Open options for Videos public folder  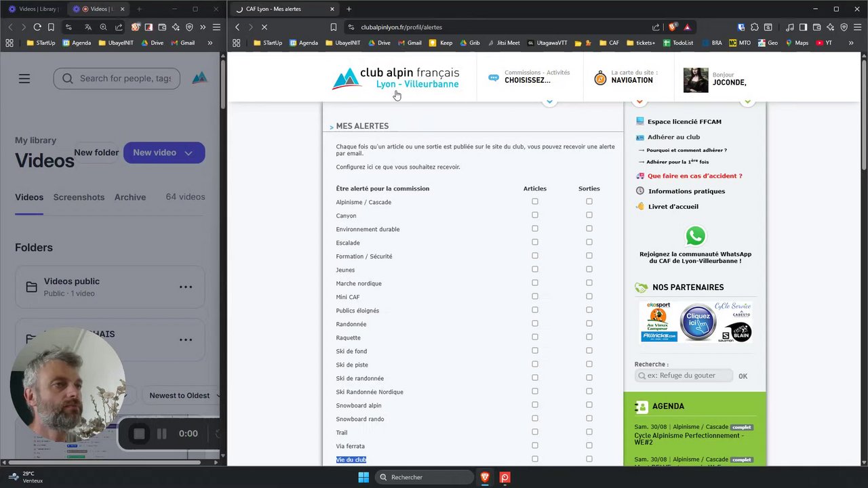(x=186, y=287)
